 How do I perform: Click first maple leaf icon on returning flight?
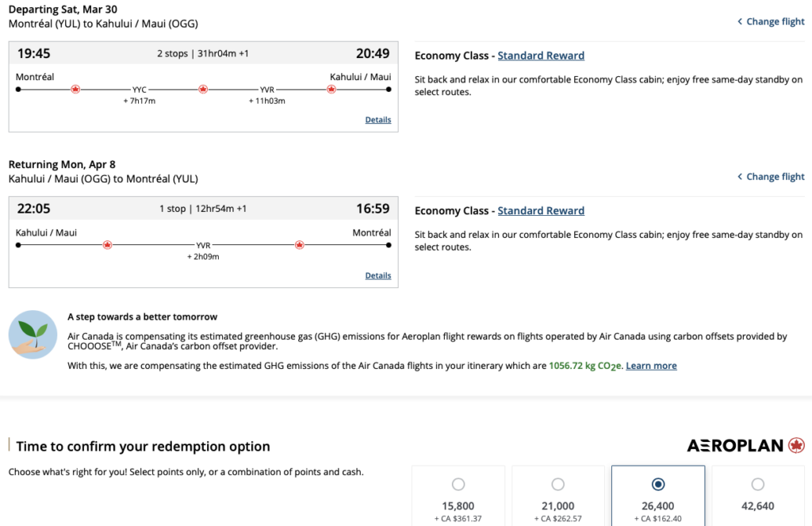point(108,245)
